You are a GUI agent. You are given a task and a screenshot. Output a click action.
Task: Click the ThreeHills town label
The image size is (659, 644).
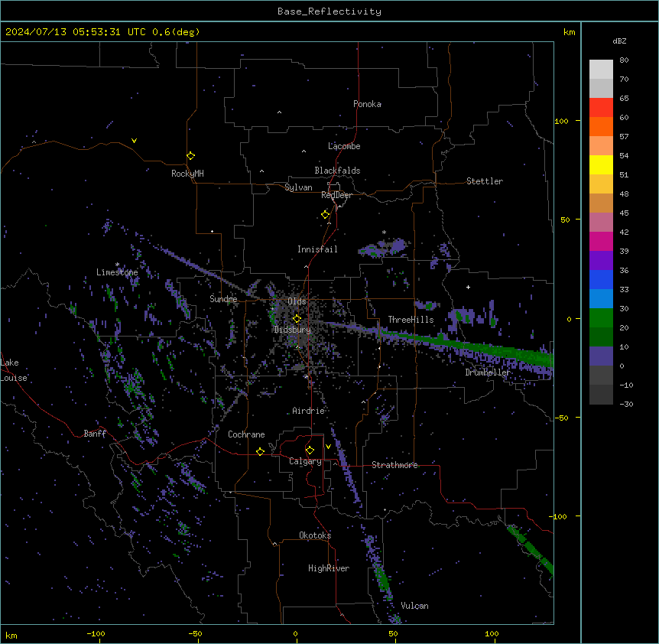pos(411,320)
